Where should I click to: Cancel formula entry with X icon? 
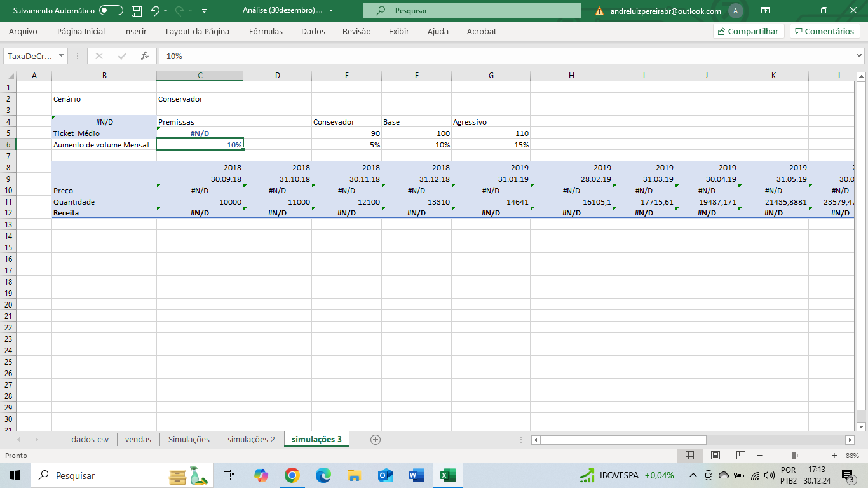[x=99, y=56]
